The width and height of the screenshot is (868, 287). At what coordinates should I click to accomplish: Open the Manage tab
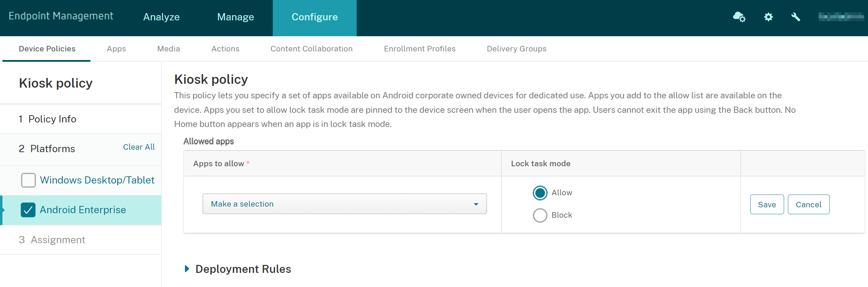(235, 17)
